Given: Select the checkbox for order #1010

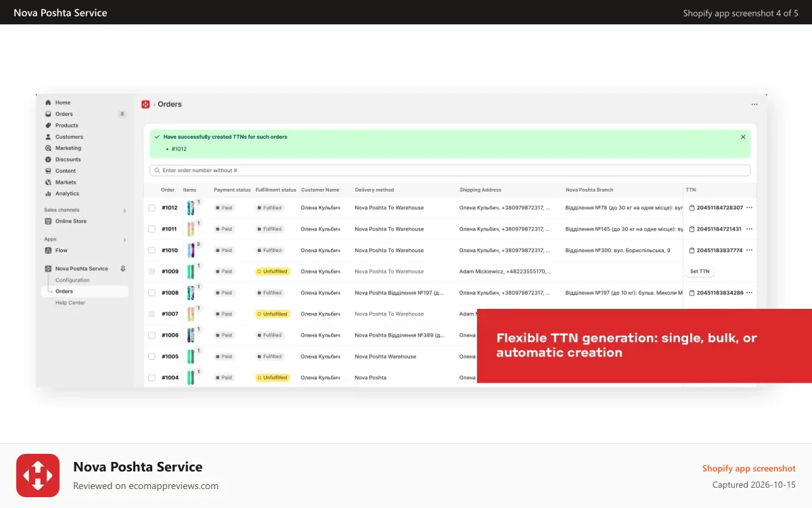Looking at the screenshot, I should 152,251.
